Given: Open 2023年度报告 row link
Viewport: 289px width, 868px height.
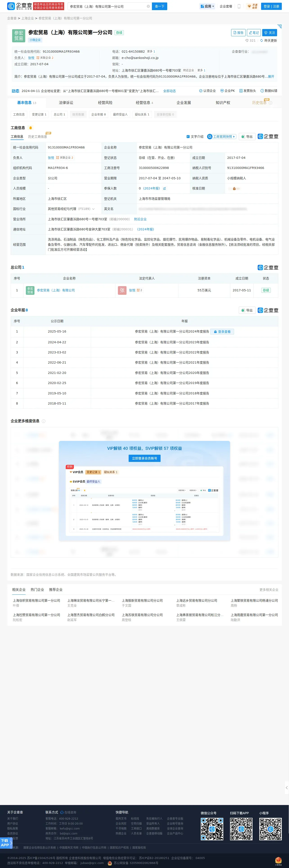Looking at the screenshot, I should (x=172, y=342).
